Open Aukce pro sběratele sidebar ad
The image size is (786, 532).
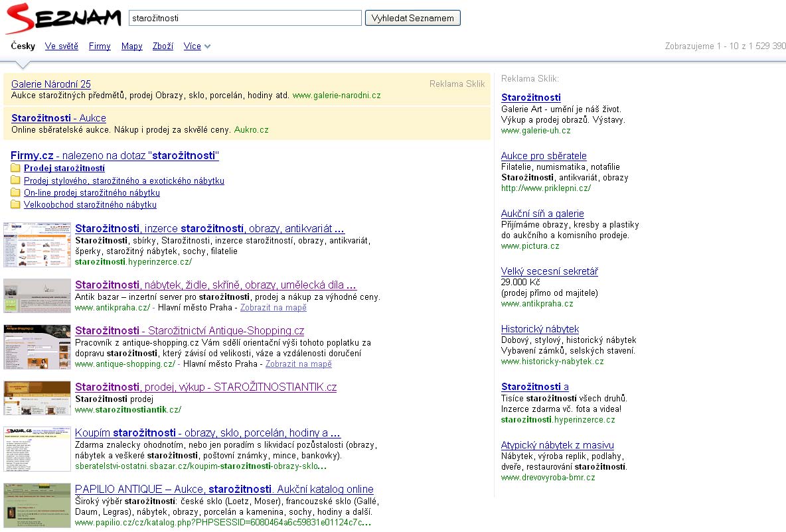click(x=544, y=156)
